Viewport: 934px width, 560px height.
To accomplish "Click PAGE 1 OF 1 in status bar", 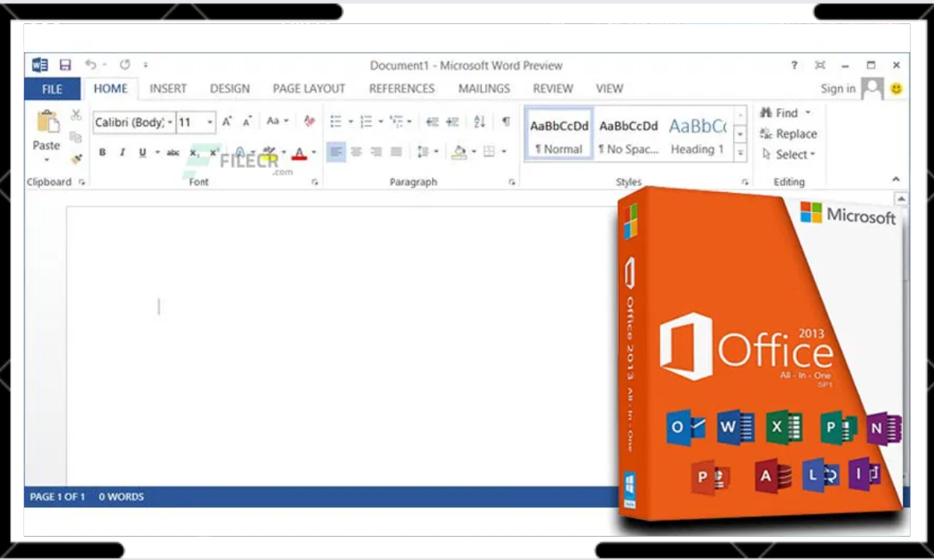I will (x=58, y=496).
